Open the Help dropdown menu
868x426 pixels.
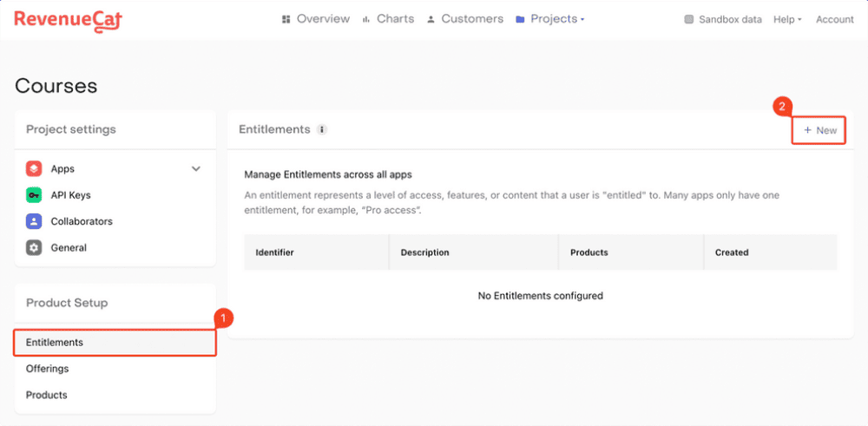tap(787, 20)
